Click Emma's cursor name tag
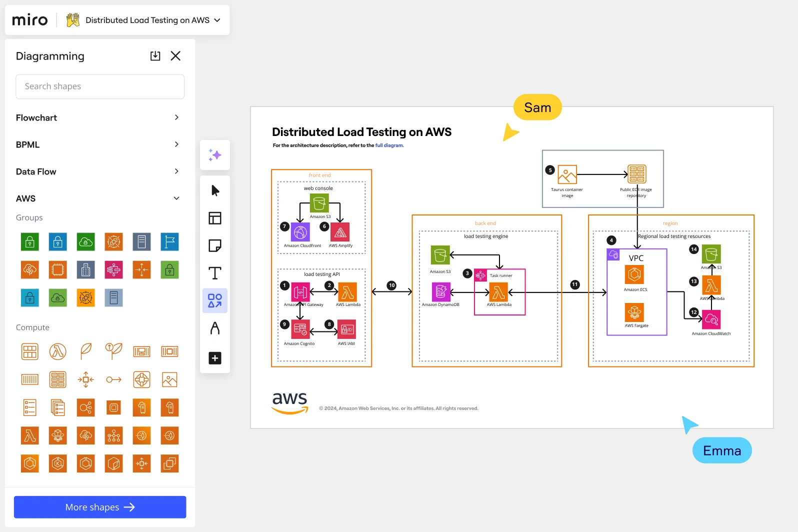798x532 pixels. [722, 450]
